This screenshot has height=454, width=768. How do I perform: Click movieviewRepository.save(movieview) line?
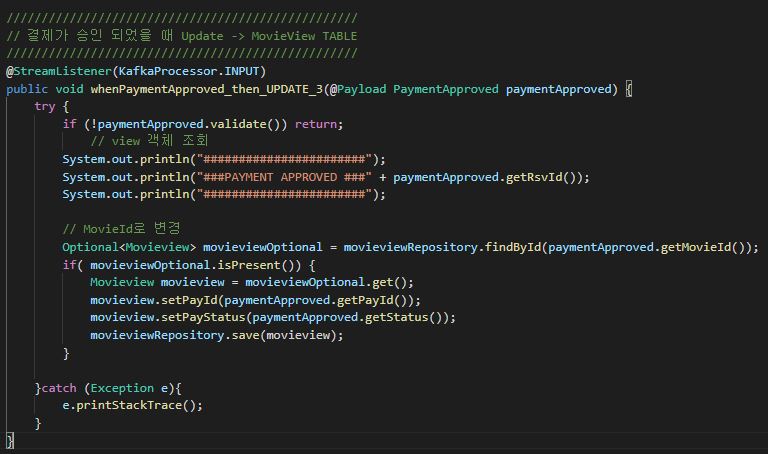coord(216,335)
